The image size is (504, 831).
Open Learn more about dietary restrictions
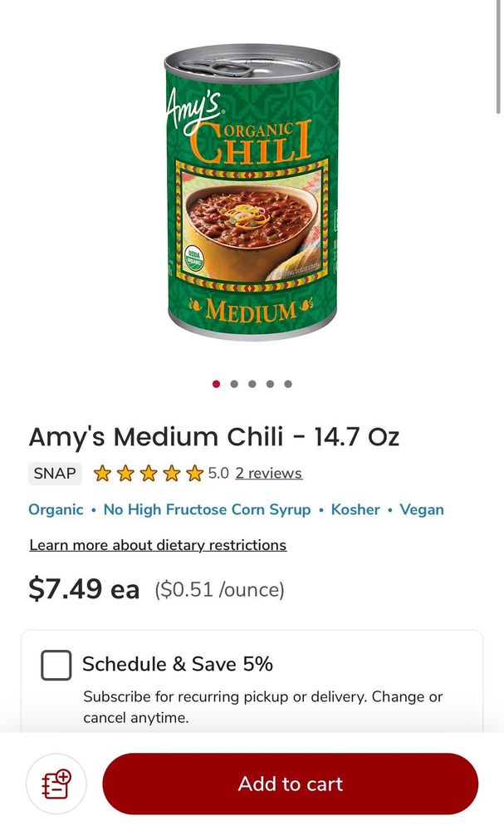click(x=158, y=545)
